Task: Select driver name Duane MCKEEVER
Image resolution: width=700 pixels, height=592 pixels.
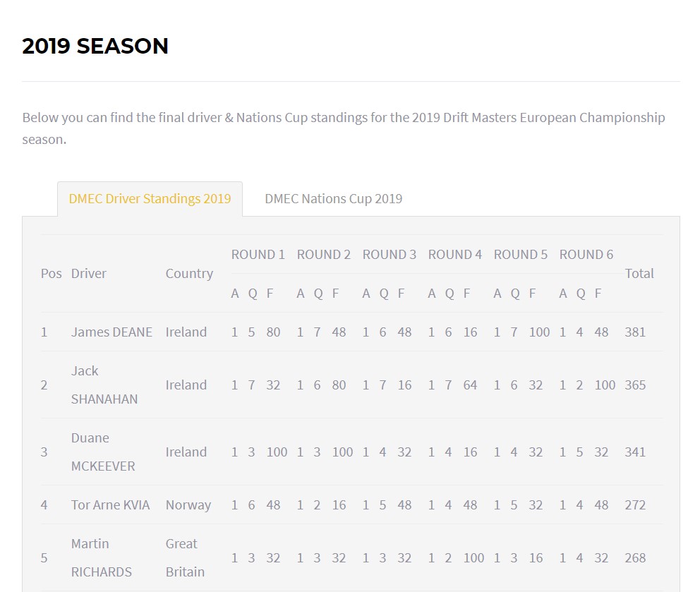Action: coord(103,452)
